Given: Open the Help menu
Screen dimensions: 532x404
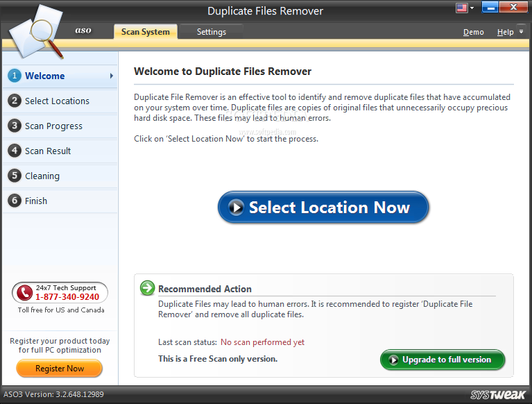Looking at the screenshot, I should coord(505,32).
